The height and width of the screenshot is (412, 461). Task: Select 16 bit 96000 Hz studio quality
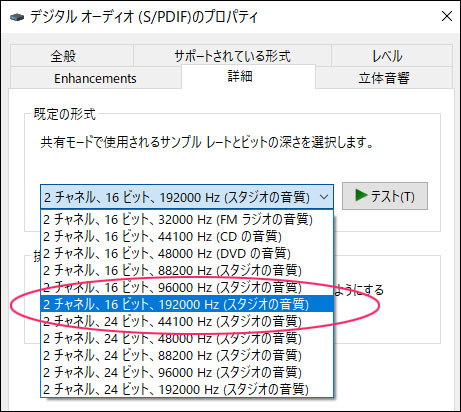click(x=187, y=287)
